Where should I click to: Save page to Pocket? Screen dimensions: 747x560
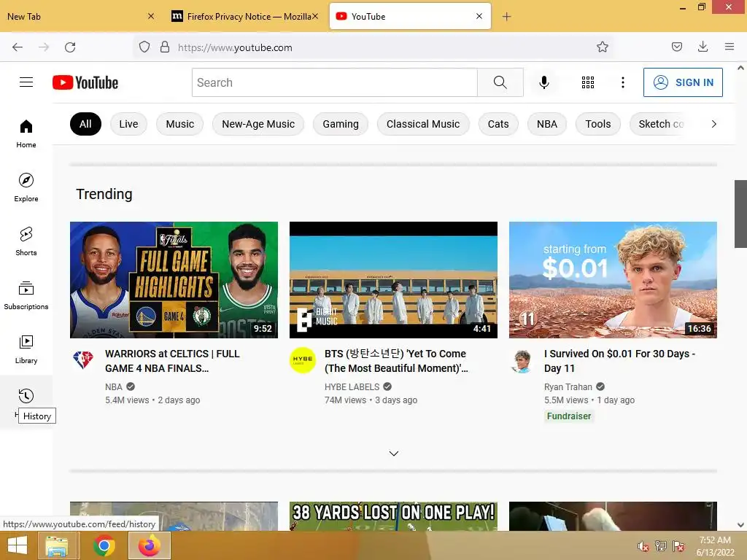[676, 47]
